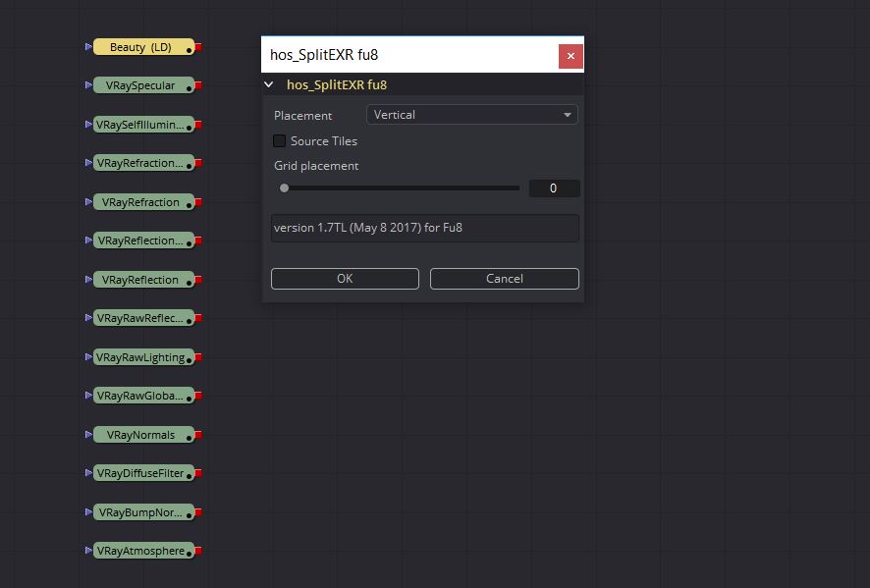This screenshot has width=870, height=588.
Task: Select the VRayAtmosphere node
Action: click(x=143, y=552)
